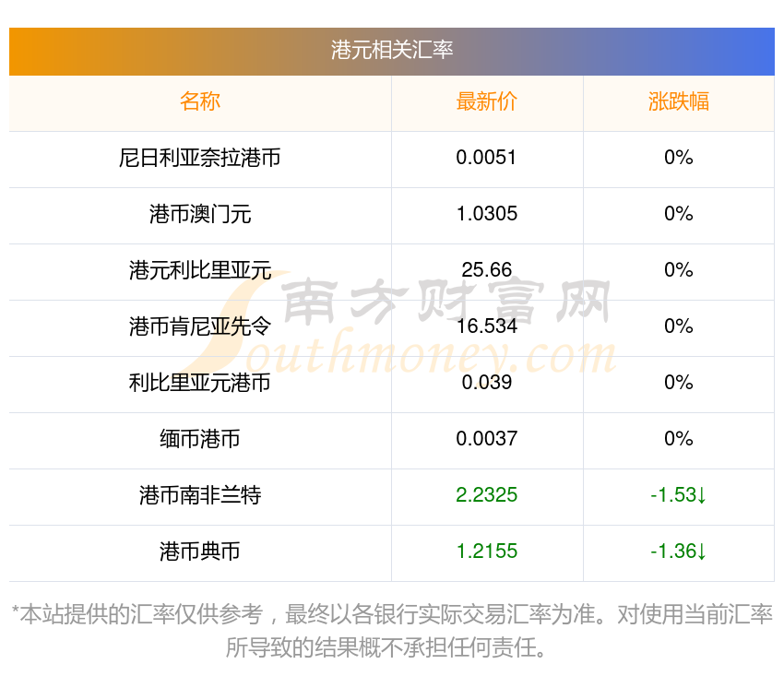
Task: Select the 利比里亚元港币 row name
Action: pos(200,383)
